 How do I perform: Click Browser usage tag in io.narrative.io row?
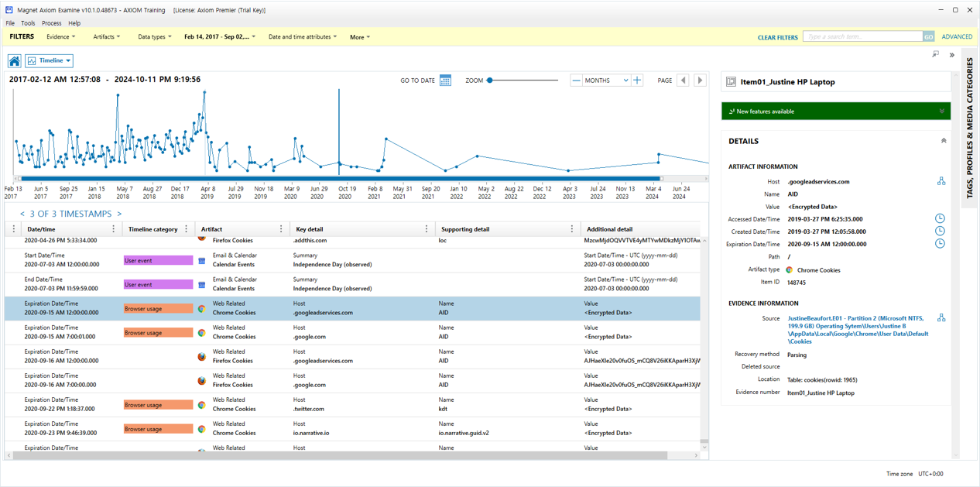pos(158,429)
